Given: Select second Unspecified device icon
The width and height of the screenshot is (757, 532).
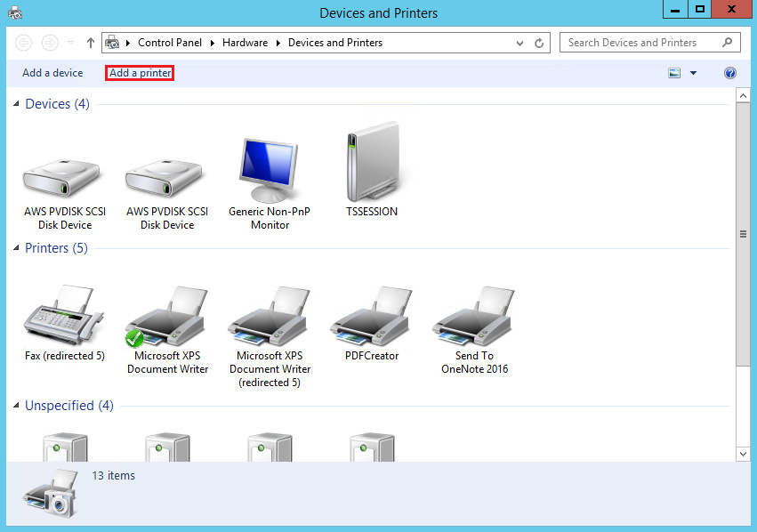Looking at the screenshot, I should (167, 447).
